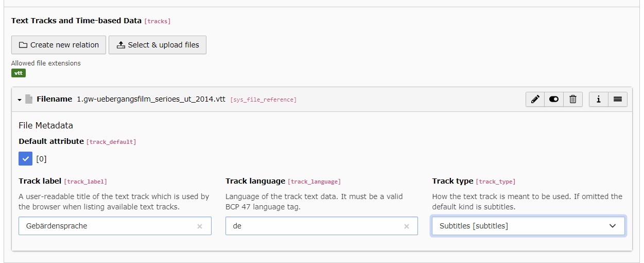Clear the Track language field using X
The height and width of the screenshot is (263, 644).
click(407, 226)
